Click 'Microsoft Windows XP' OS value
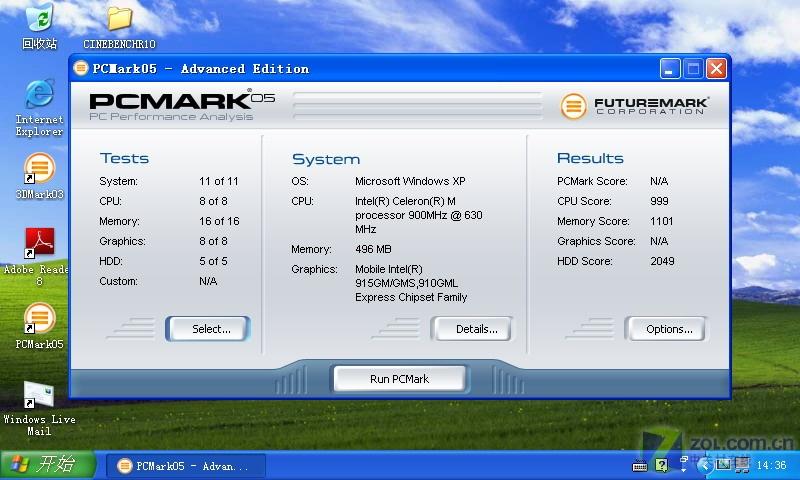 [410, 181]
